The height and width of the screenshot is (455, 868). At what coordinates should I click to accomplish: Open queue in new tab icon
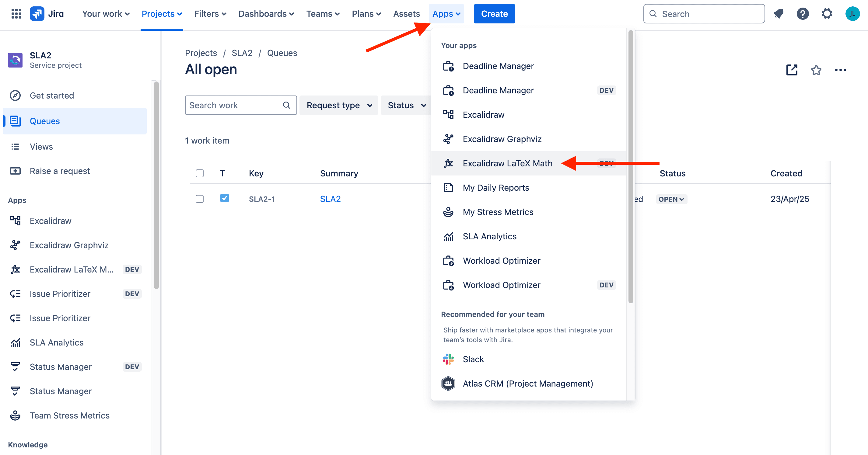(x=792, y=70)
